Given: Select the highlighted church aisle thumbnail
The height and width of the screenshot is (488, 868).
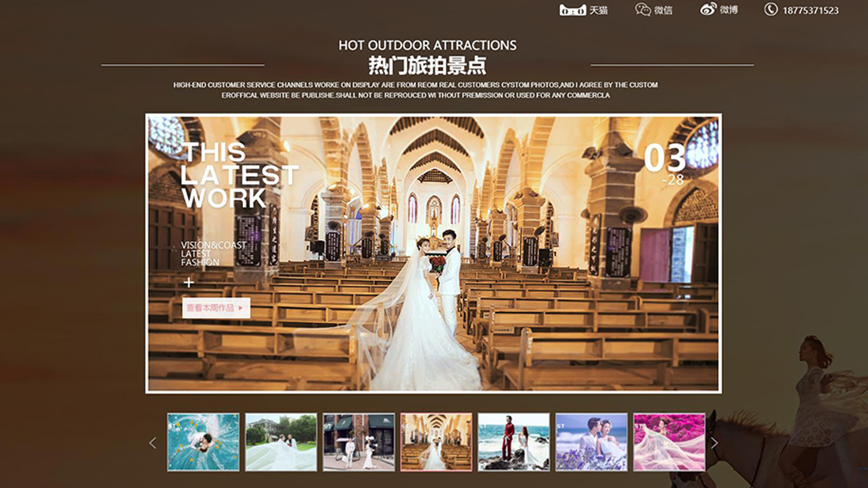Looking at the screenshot, I should point(436,442).
